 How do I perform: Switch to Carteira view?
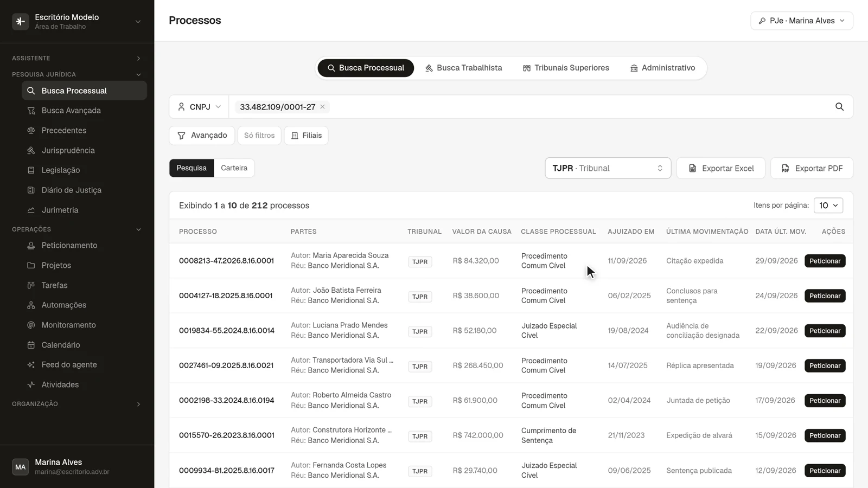[x=234, y=168]
